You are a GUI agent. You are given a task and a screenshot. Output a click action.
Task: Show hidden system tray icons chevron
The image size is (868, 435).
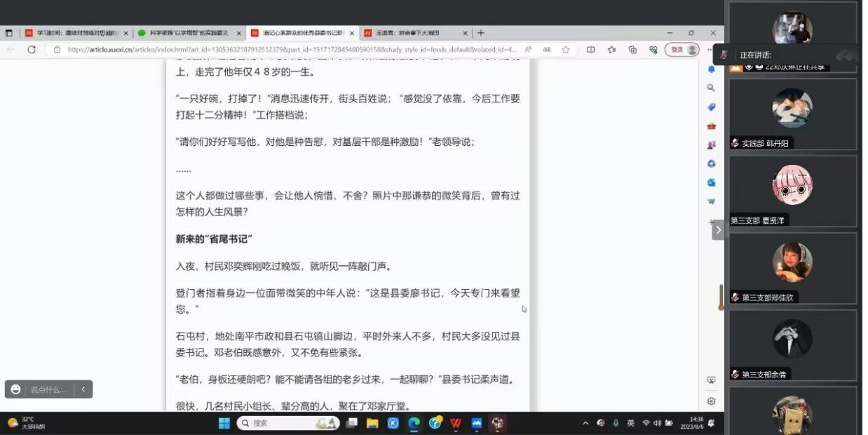click(x=585, y=423)
